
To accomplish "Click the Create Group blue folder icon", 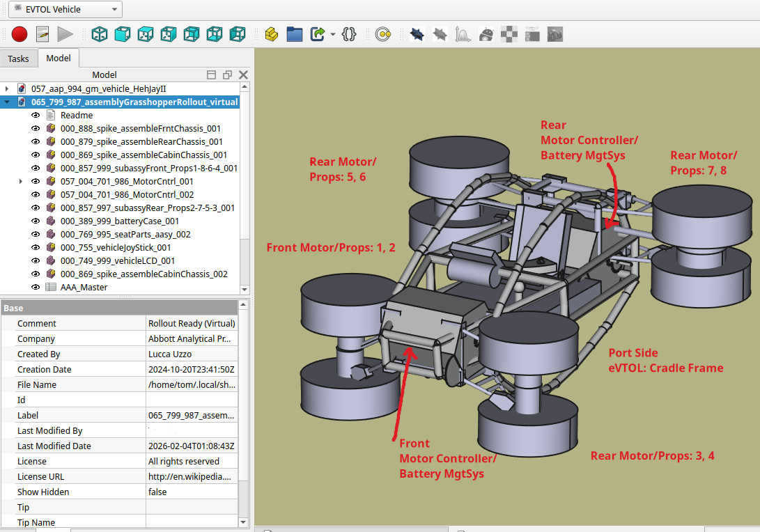I will [295, 33].
